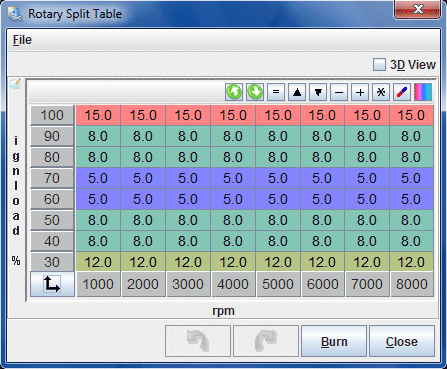Click the pink-blue color gradient swatch
Image resolution: width=447 pixels, height=369 pixels.
(x=423, y=92)
